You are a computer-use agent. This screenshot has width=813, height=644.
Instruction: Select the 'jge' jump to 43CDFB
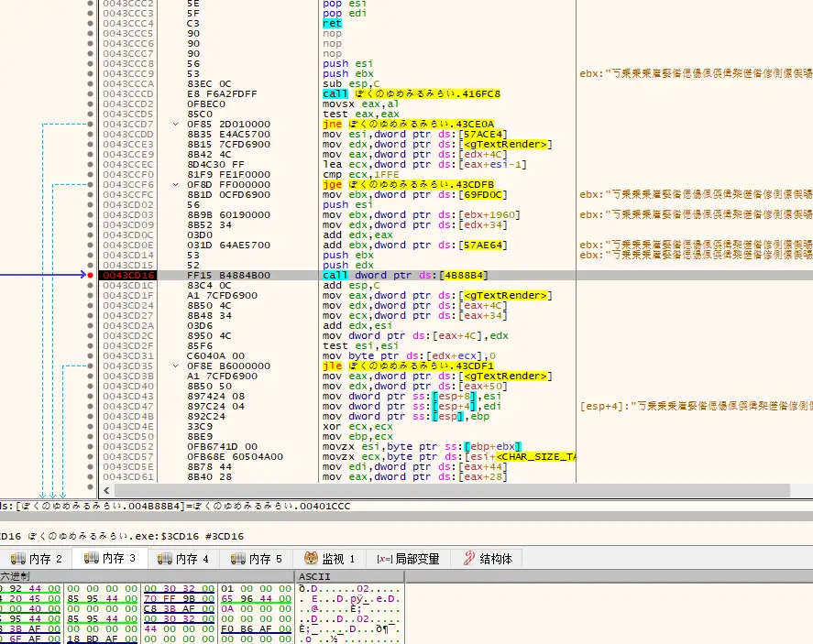click(x=408, y=184)
